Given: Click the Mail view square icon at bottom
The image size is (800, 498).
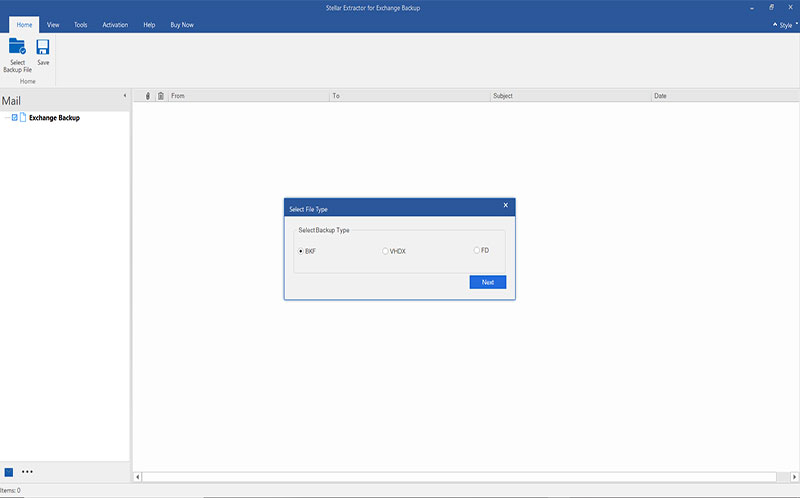Looking at the screenshot, I should point(9,472).
